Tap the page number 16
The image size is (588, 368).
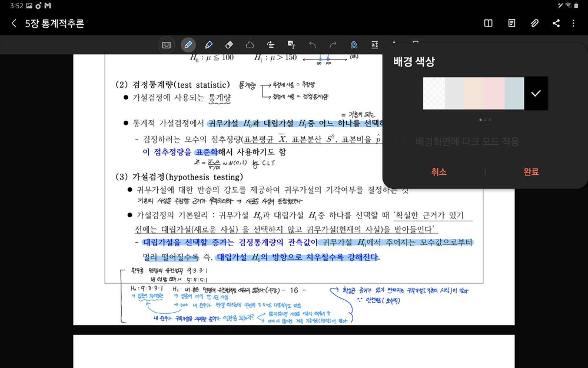tap(294, 290)
